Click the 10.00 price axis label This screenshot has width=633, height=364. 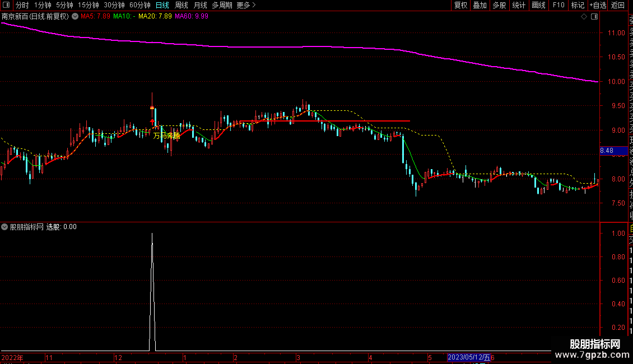pos(616,82)
